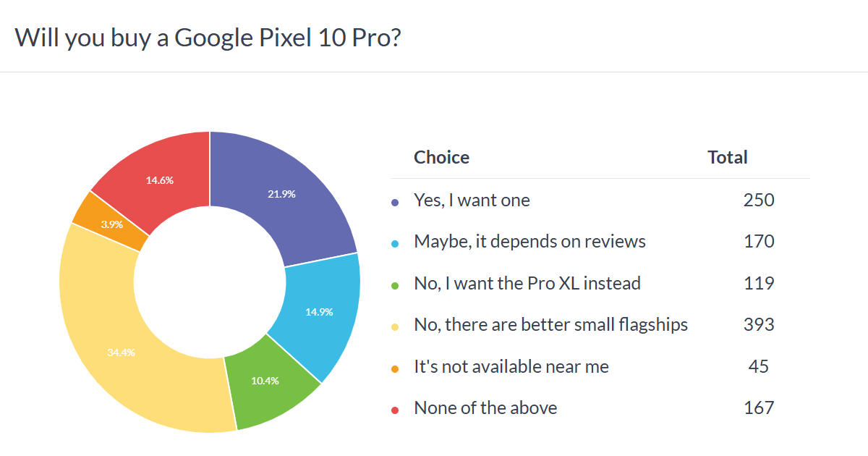Click "None of the above" legend entry
This screenshot has width=868, height=456.
click(485, 408)
